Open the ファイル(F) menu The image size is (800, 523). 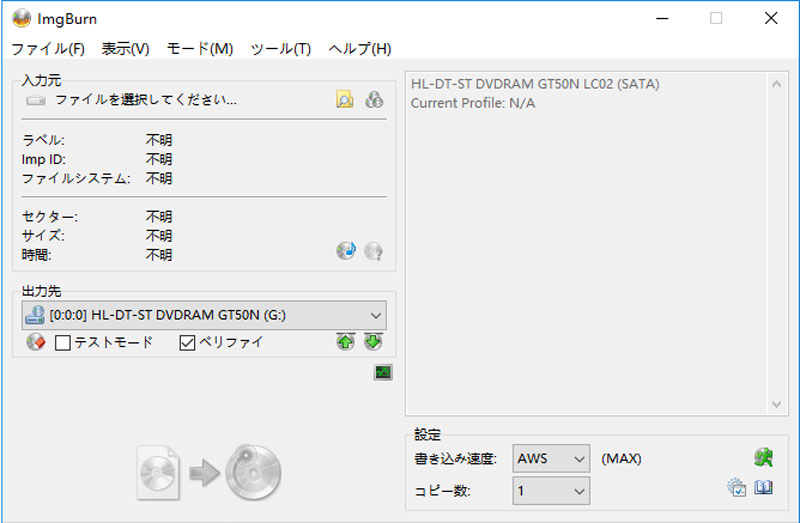pyautogui.click(x=48, y=48)
